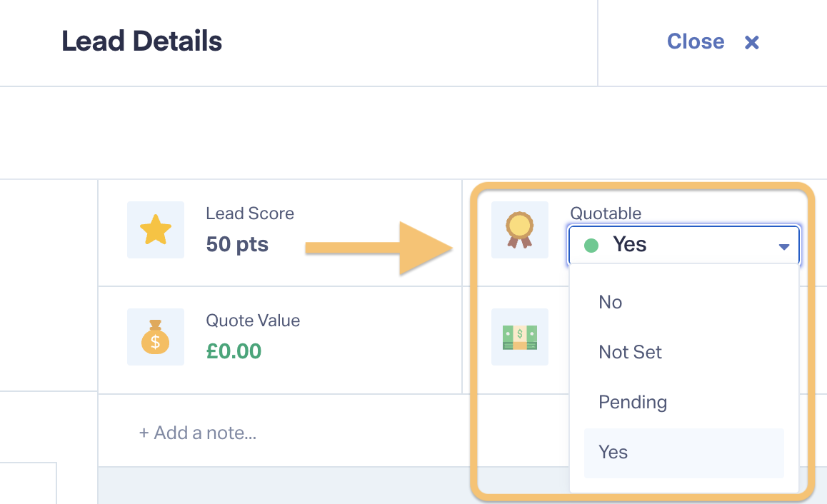Click the Lead Details heading
This screenshot has height=504, width=827.
142,41
